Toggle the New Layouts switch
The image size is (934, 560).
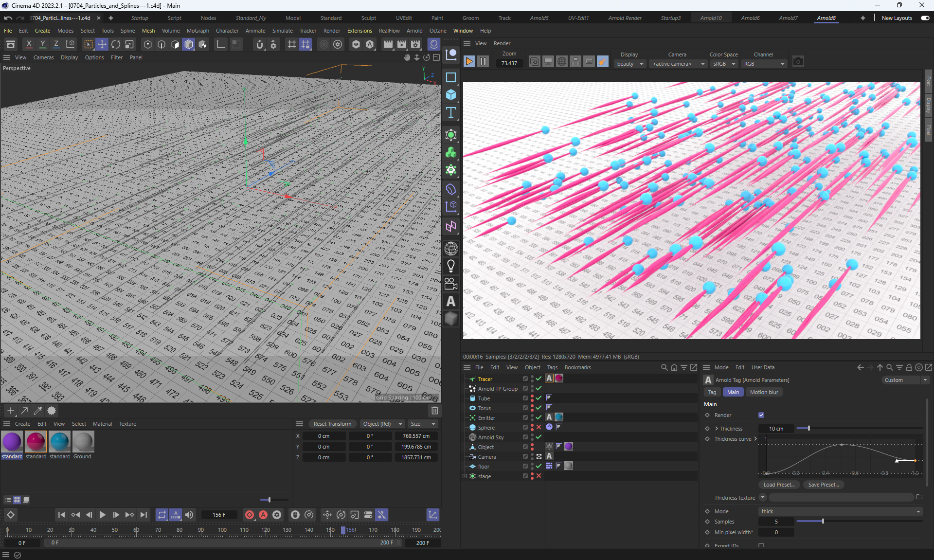point(925,18)
